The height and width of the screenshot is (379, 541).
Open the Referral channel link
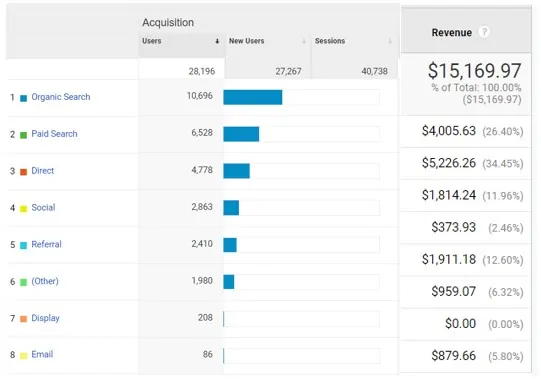pyautogui.click(x=46, y=244)
